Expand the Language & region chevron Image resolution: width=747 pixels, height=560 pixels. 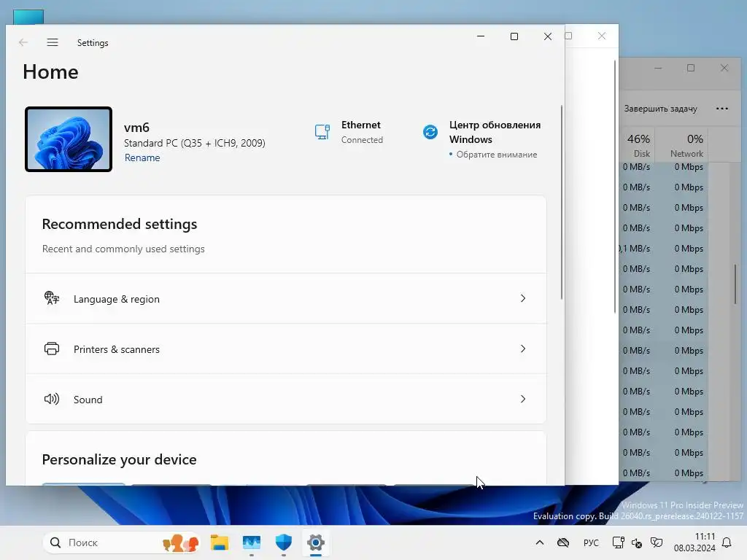point(522,298)
